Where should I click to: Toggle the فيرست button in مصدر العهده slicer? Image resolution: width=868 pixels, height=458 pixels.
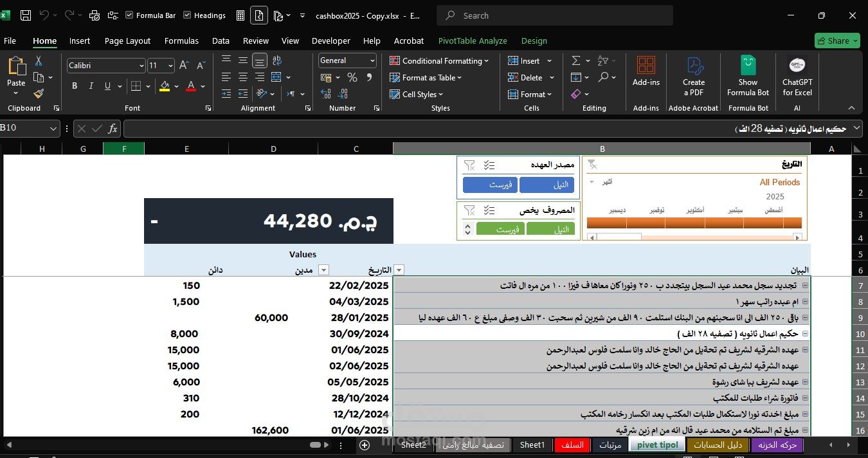490,185
